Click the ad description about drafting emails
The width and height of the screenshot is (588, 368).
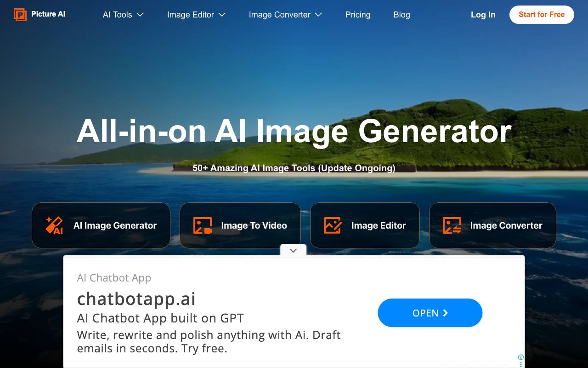[x=209, y=342]
